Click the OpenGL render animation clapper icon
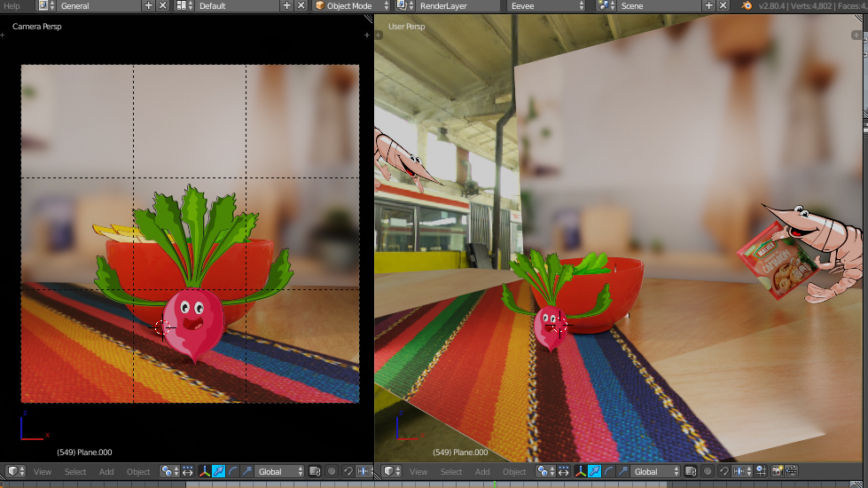The height and width of the screenshot is (488, 868). click(x=792, y=471)
